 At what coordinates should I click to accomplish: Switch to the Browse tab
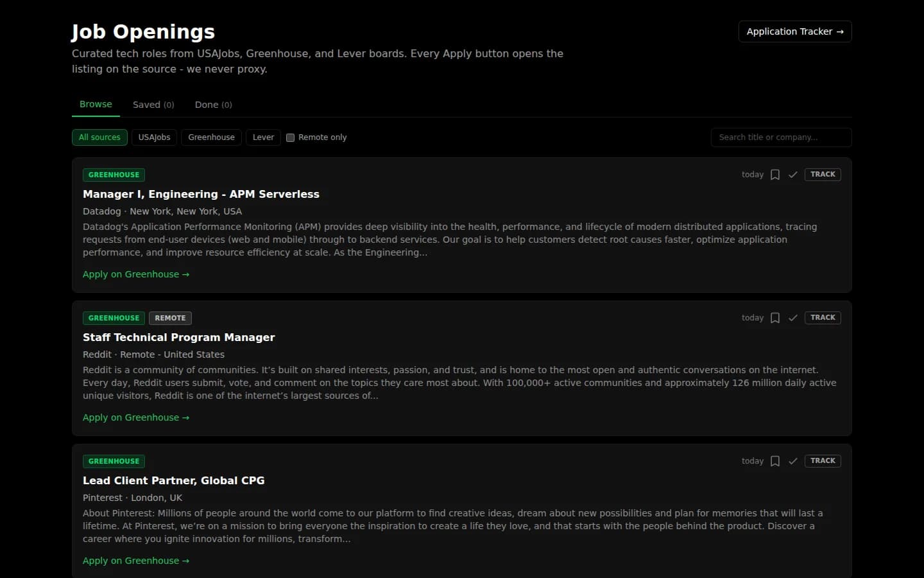[96, 104]
